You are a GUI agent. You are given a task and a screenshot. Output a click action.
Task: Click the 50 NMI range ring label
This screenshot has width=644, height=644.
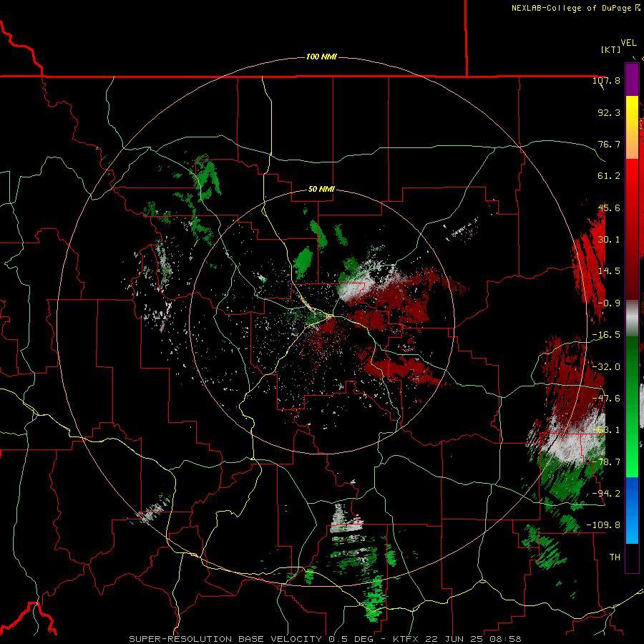321,190
